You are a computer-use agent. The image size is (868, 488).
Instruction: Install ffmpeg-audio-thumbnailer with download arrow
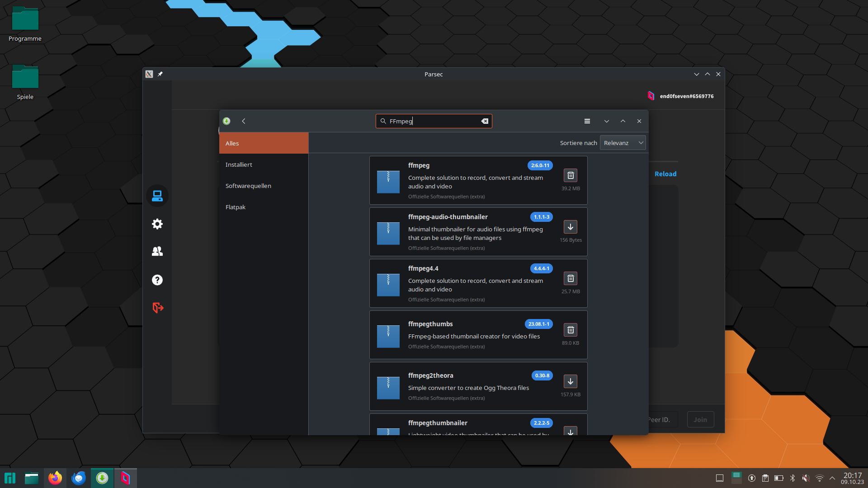(x=571, y=227)
